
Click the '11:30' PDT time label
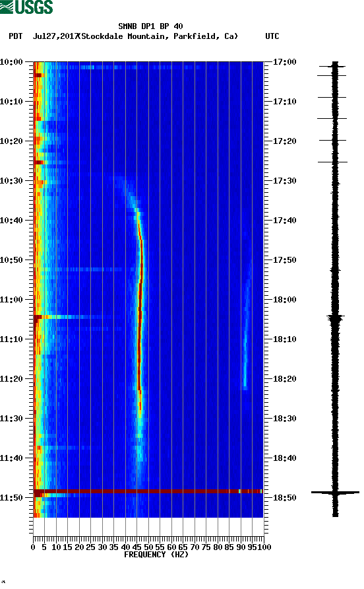click(11, 419)
